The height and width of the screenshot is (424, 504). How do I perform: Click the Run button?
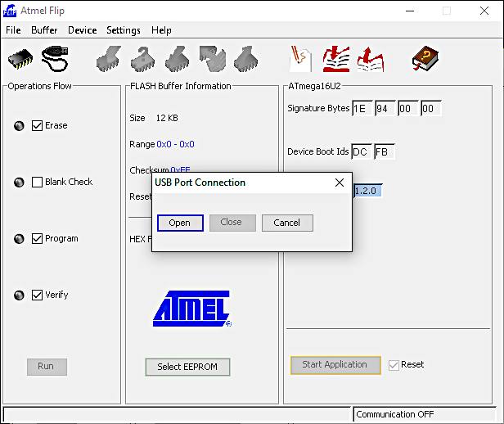(47, 367)
